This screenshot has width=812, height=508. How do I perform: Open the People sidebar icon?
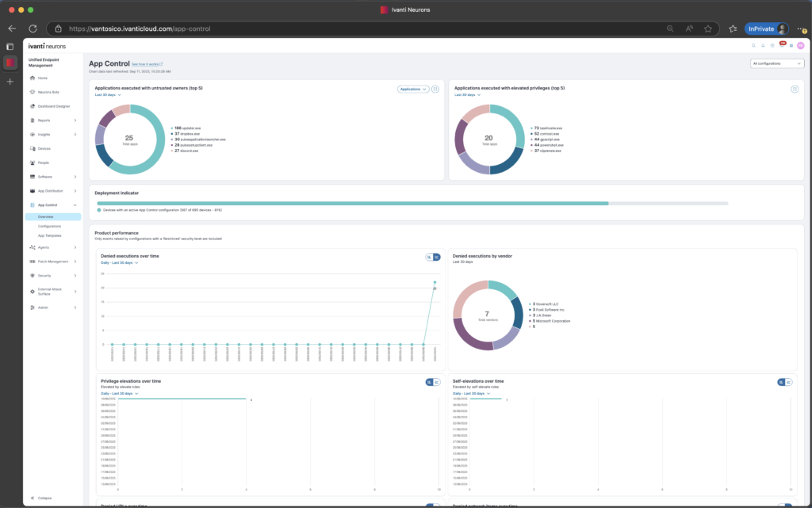coord(33,162)
